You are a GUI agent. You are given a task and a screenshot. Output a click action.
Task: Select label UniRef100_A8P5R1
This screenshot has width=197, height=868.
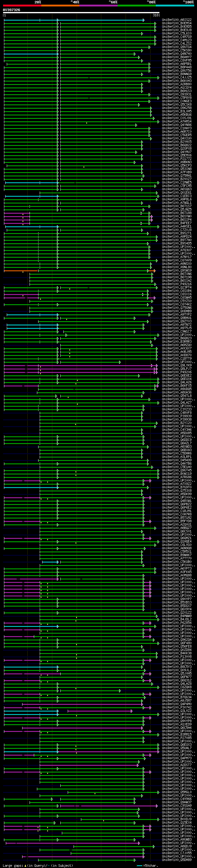coord(177,64)
